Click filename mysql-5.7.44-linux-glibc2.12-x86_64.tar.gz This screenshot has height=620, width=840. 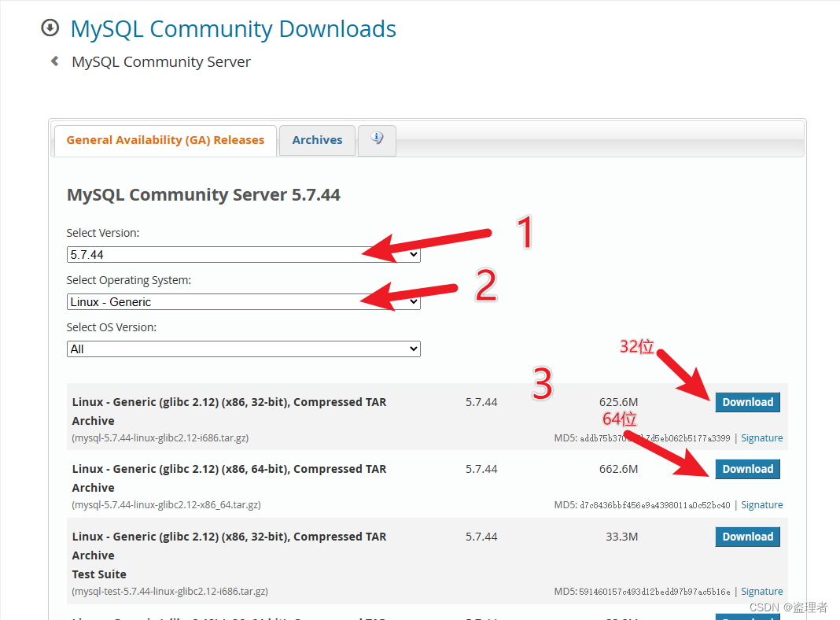(166, 505)
